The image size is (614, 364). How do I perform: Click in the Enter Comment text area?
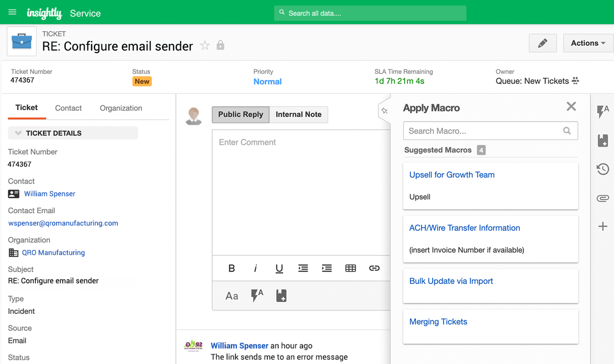coord(301,193)
